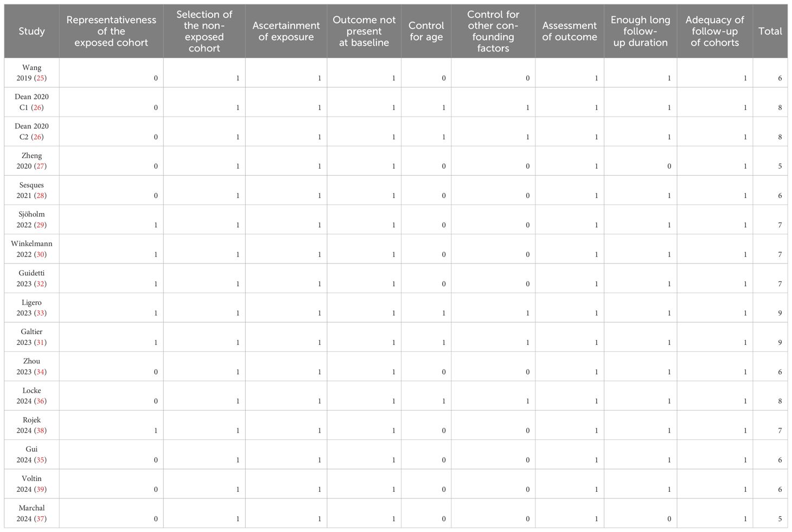
Task: Click citation 35 for Gui 2024
Action: [x=40, y=459]
